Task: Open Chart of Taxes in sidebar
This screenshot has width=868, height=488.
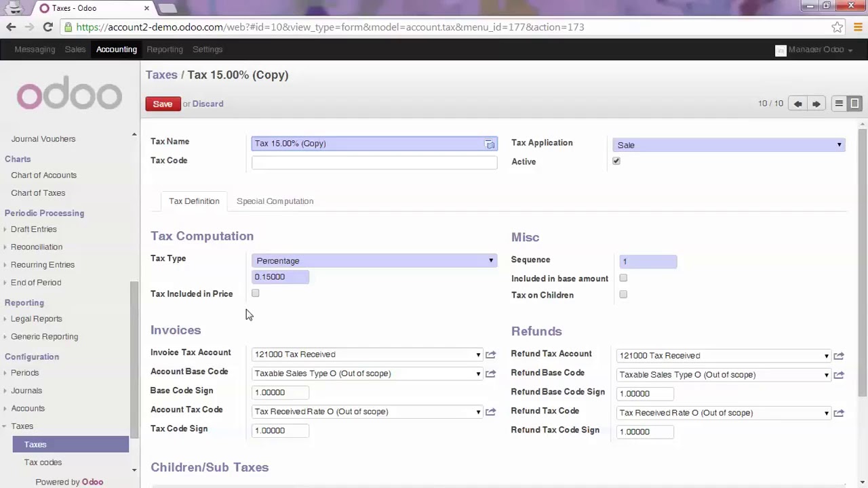Action: tap(38, 192)
